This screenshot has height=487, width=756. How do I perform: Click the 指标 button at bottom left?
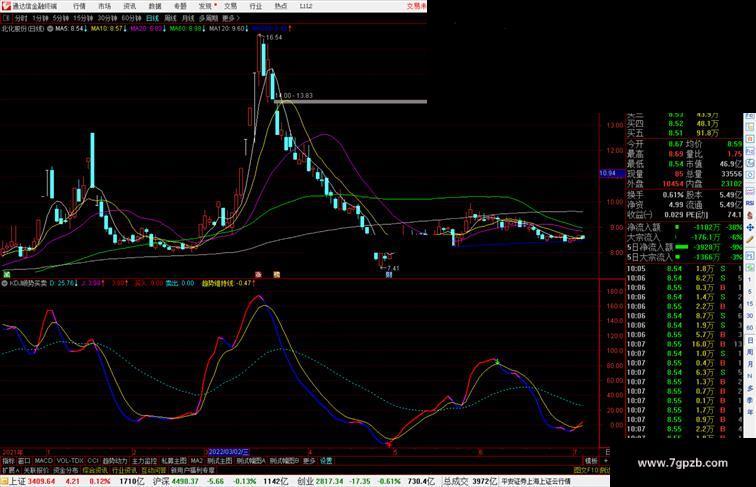(8, 461)
